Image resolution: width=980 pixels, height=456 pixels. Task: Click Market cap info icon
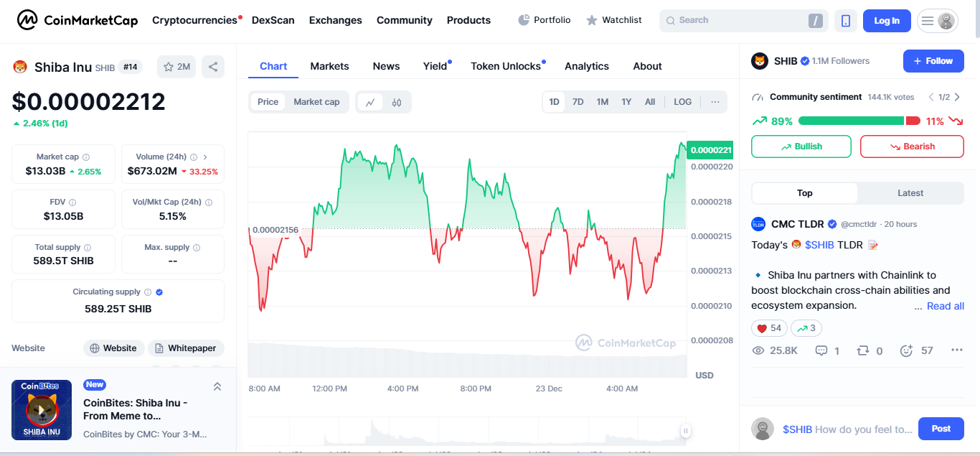[86, 157]
